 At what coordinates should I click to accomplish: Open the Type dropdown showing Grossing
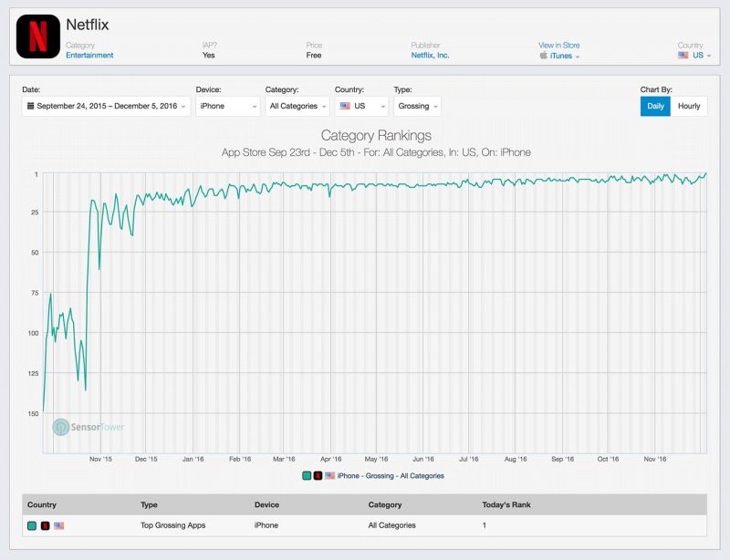click(417, 106)
